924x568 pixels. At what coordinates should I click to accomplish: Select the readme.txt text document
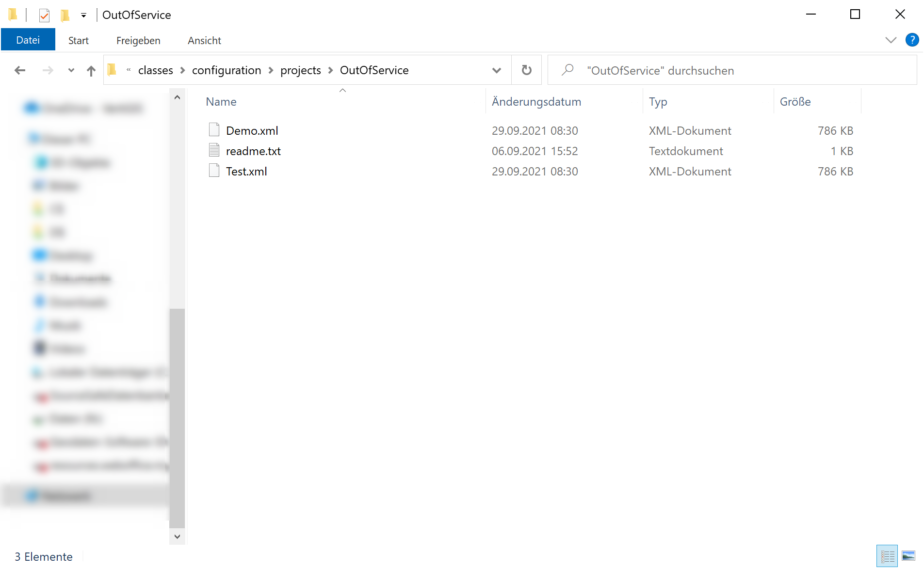[x=254, y=151]
